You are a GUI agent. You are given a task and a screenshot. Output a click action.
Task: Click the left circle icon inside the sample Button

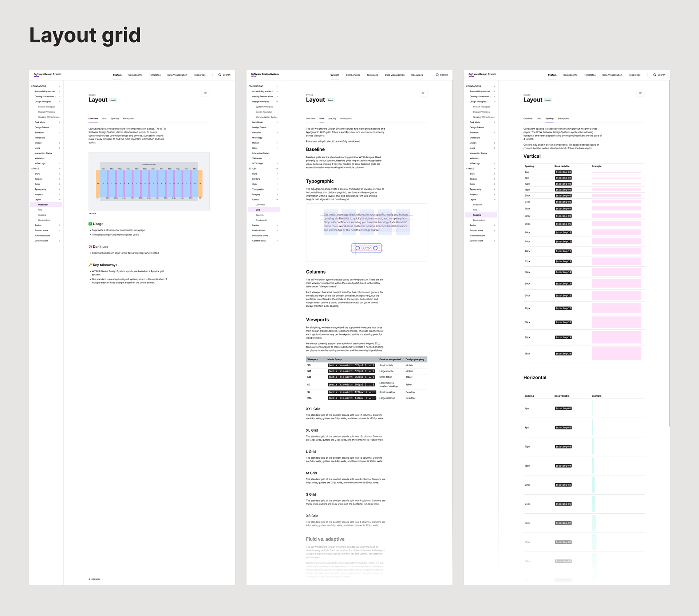point(358,248)
